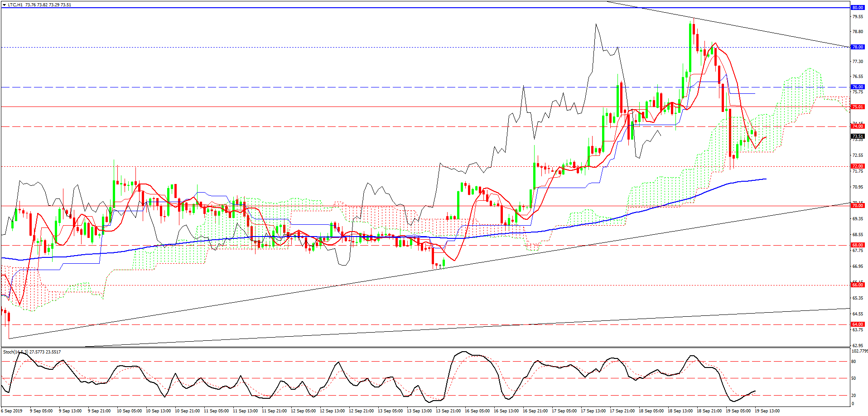868x416 pixels.
Task: Click the blue 80.00 price level tag
Action: click(x=857, y=8)
